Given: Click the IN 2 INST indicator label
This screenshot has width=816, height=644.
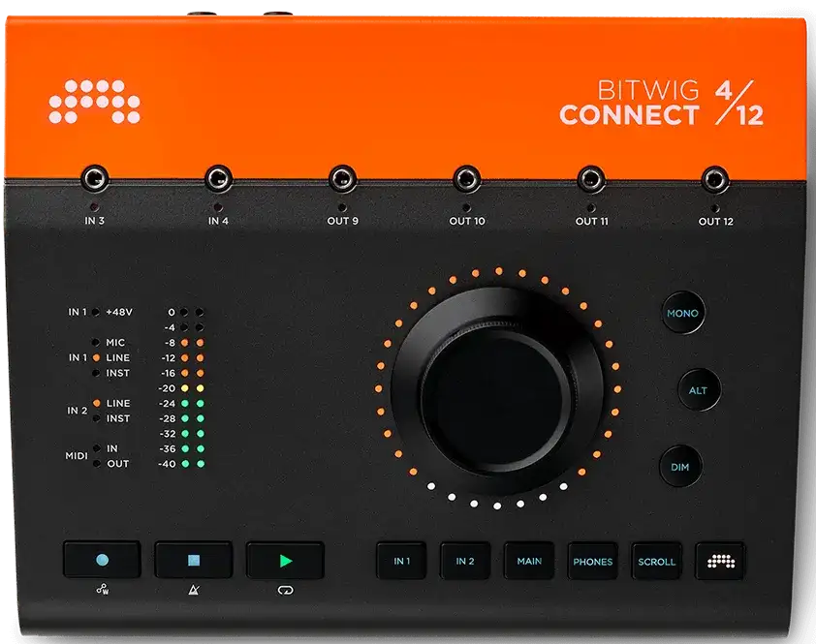Looking at the screenshot, I should tap(118, 418).
